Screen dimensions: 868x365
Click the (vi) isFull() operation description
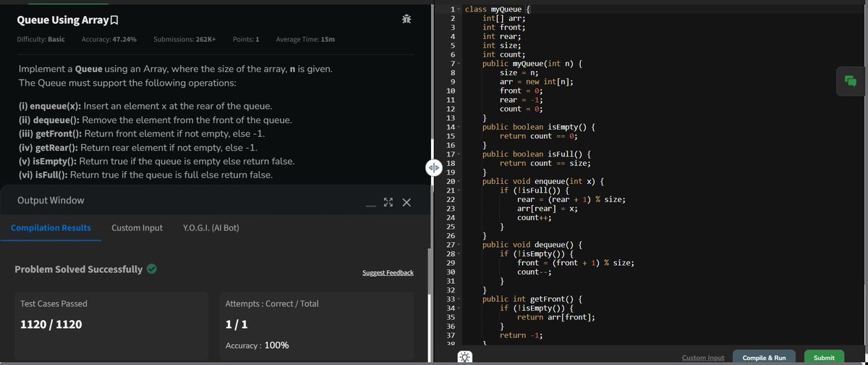(146, 175)
